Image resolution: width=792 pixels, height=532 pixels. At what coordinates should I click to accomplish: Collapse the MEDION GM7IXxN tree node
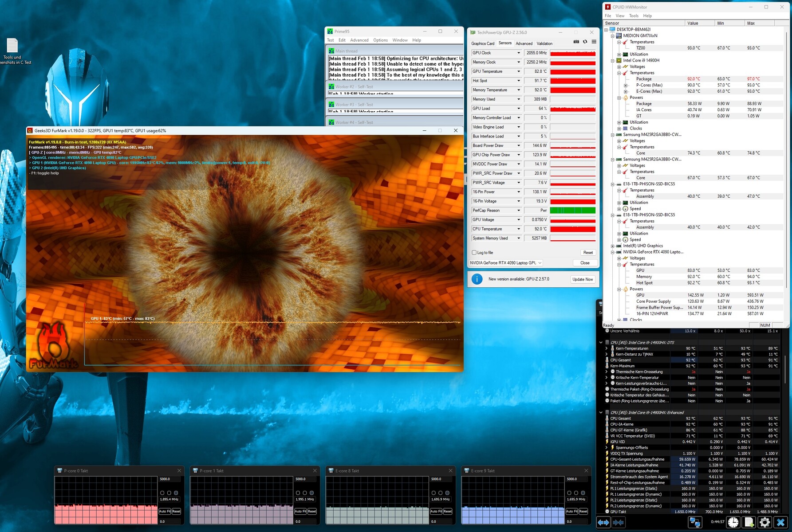(x=613, y=36)
